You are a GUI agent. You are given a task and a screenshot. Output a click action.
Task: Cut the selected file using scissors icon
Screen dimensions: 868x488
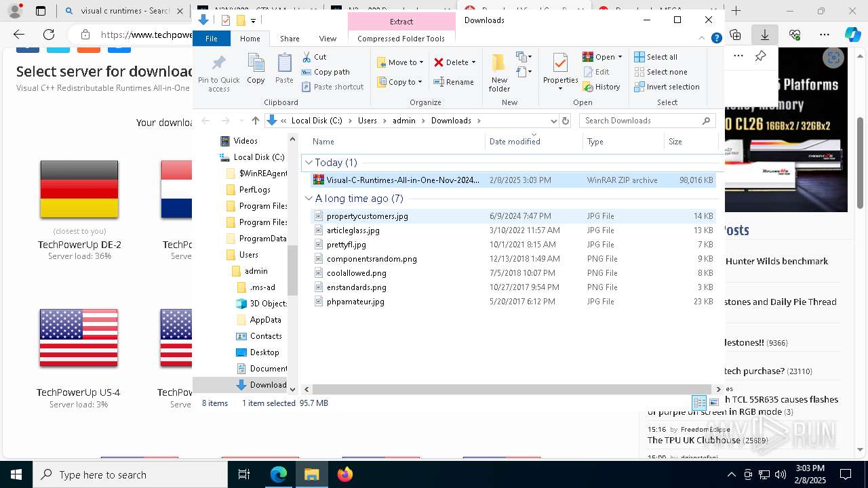[314, 57]
